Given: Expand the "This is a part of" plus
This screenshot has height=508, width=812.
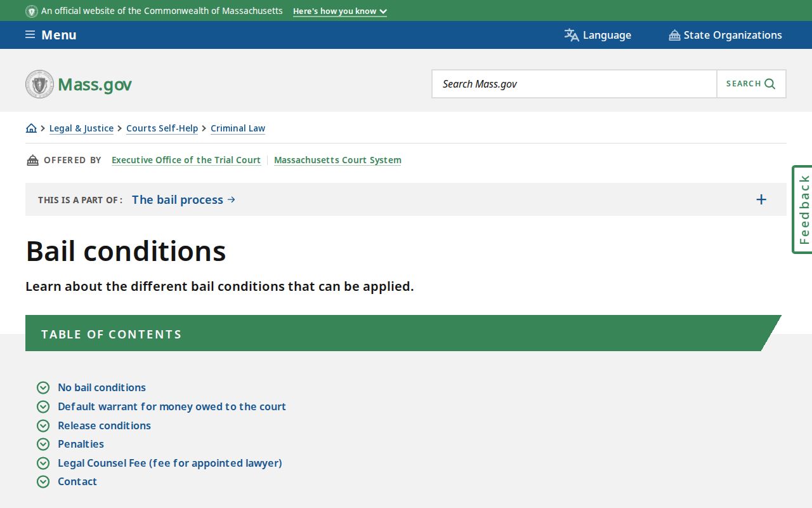Looking at the screenshot, I should [x=761, y=199].
